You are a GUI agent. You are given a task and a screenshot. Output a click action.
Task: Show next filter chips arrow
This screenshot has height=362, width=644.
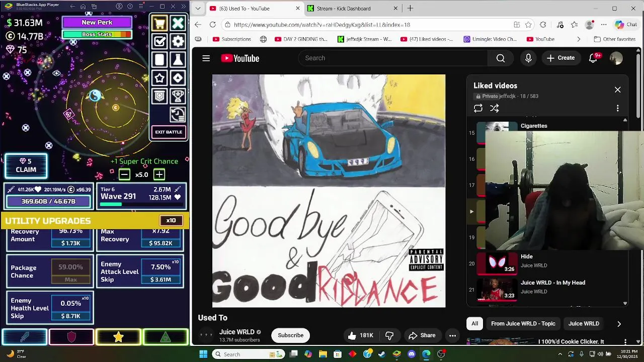(619, 324)
